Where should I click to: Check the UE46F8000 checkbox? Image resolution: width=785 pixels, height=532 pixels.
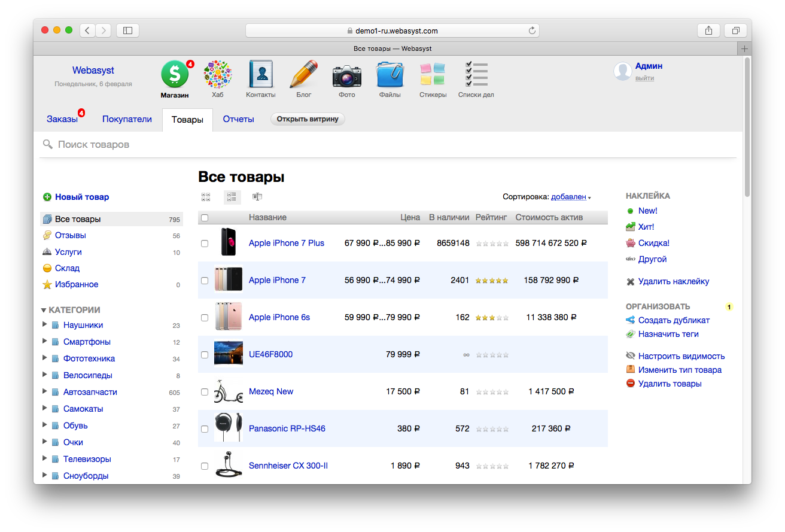pos(205,355)
